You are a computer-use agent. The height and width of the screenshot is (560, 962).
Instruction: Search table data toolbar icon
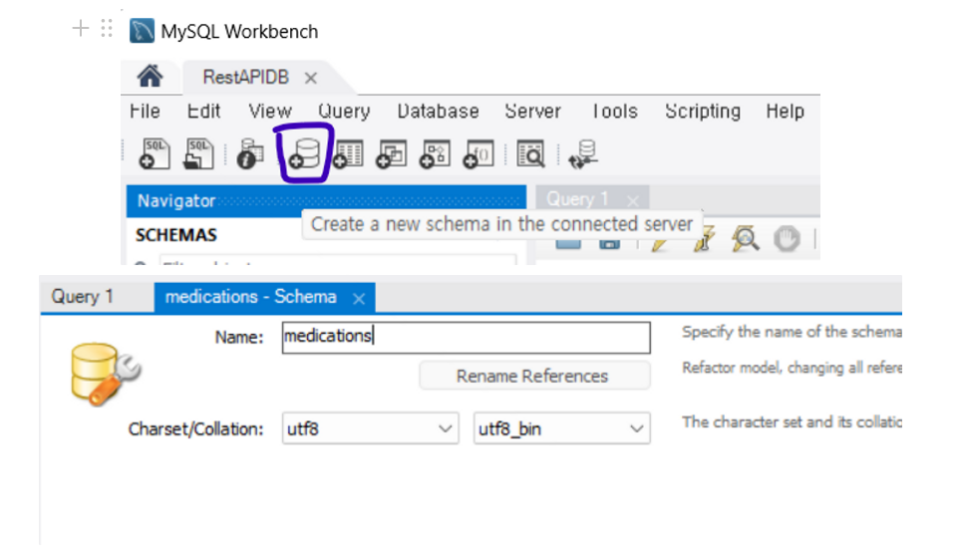tap(530, 153)
